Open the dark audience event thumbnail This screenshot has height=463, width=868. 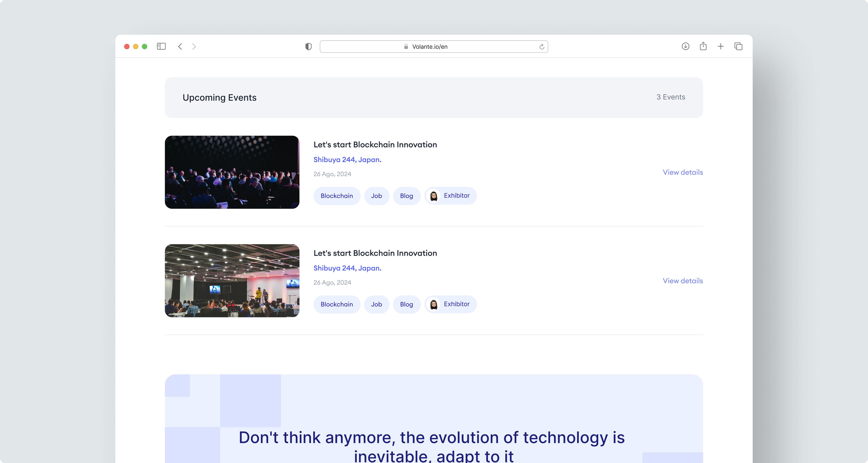pos(232,172)
